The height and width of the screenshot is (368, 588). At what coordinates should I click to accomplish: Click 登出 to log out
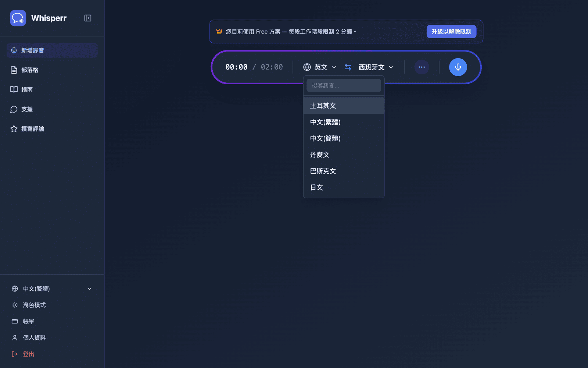52,354
